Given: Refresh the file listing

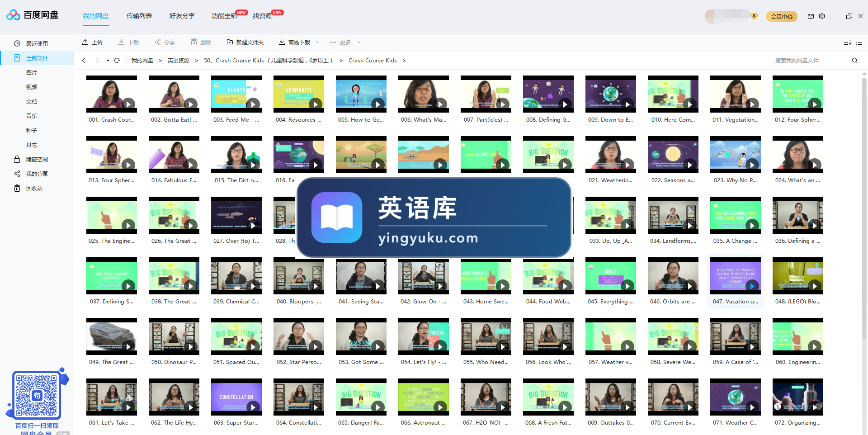Looking at the screenshot, I should tap(117, 61).
